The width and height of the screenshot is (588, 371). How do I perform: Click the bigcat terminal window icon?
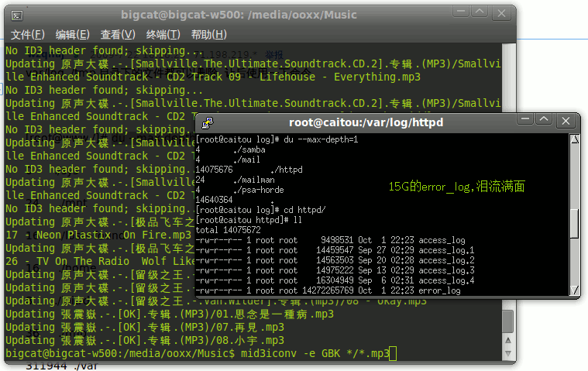tap(17, 15)
